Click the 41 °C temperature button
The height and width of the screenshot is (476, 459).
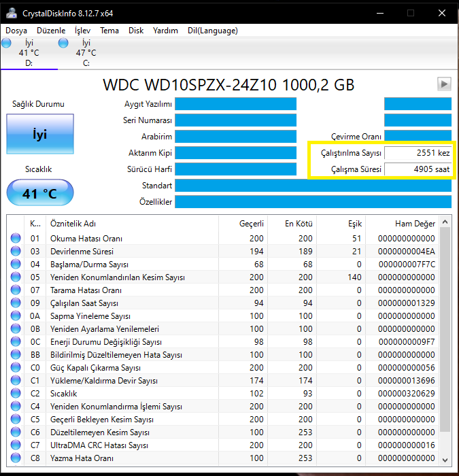point(40,192)
